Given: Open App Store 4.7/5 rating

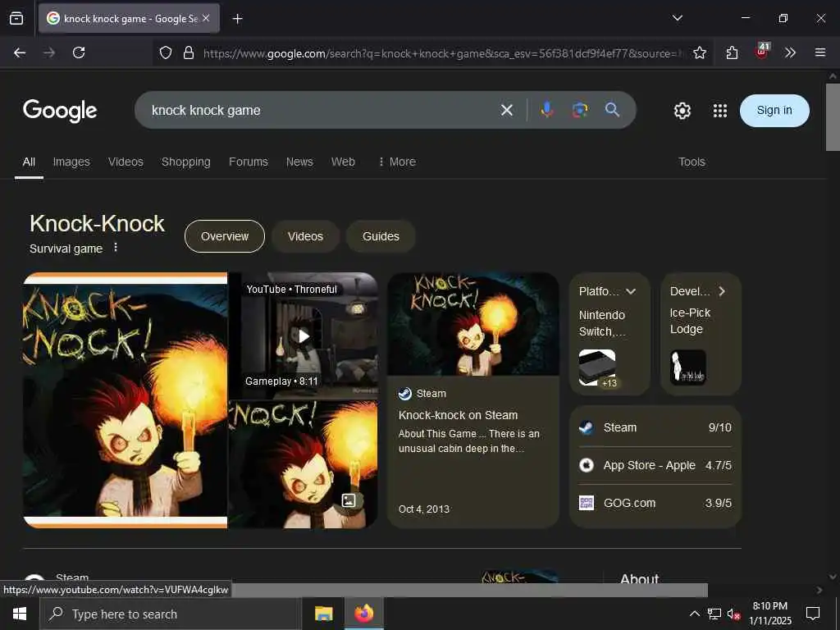Looking at the screenshot, I should pos(655,465).
